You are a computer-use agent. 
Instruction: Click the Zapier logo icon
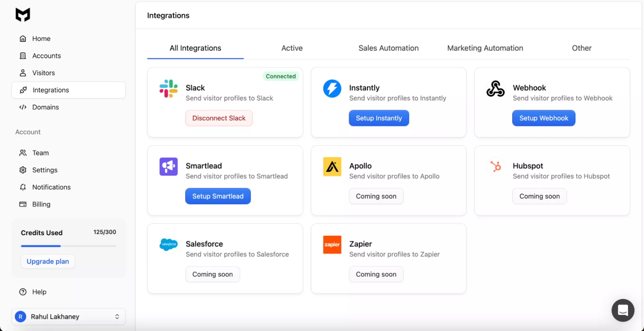[332, 244]
